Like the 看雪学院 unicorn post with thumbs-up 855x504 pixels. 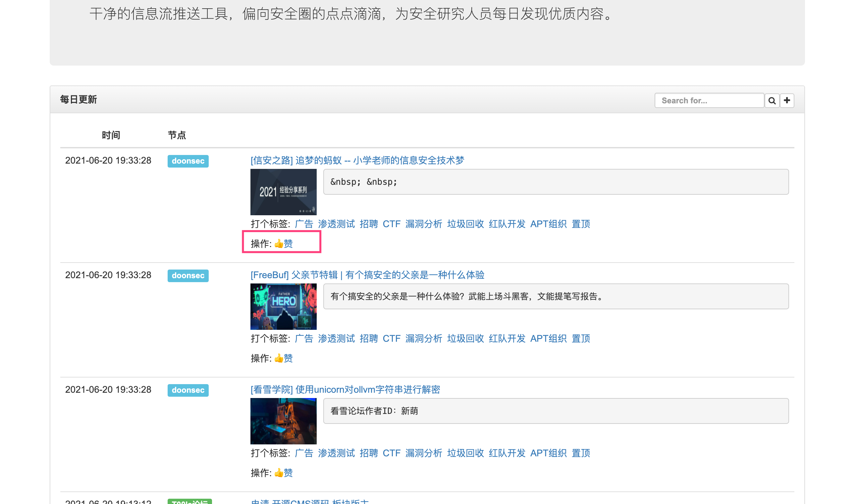(x=283, y=473)
